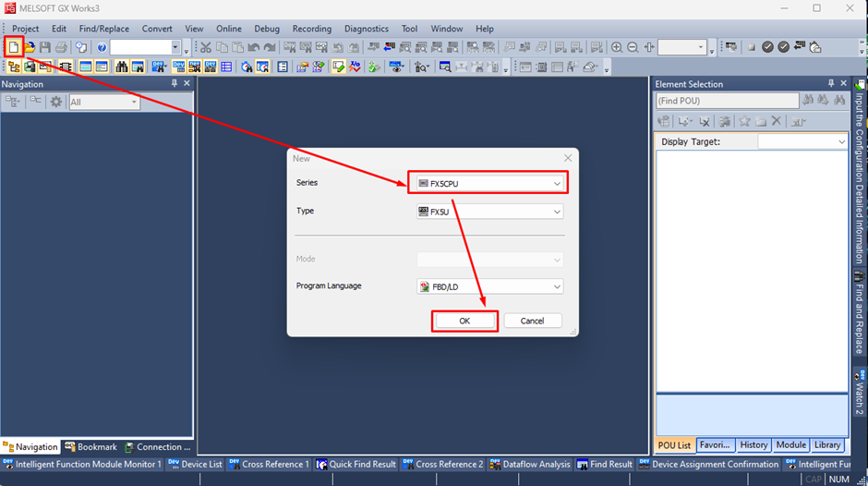
Task: Switch to the Bookmark tab
Action: coord(90,446)
